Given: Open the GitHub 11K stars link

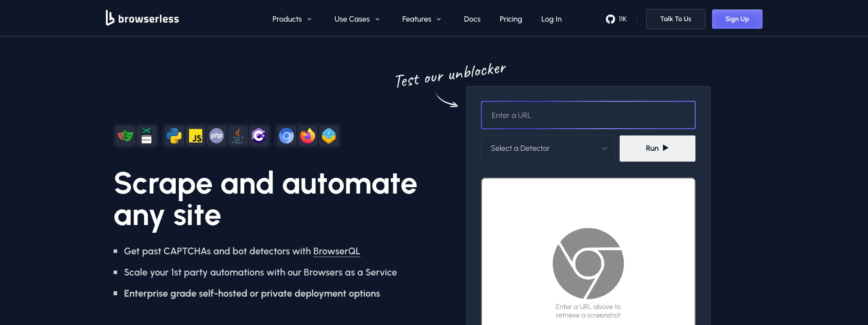Looking at the screenshot, I should coord(616,19).
